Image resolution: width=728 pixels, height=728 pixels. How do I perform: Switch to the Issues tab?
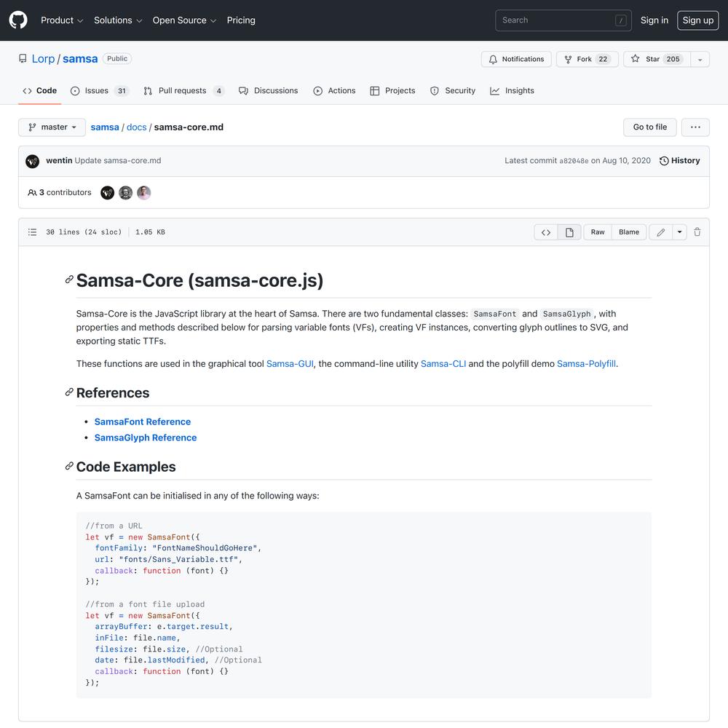tap(99, 91)
